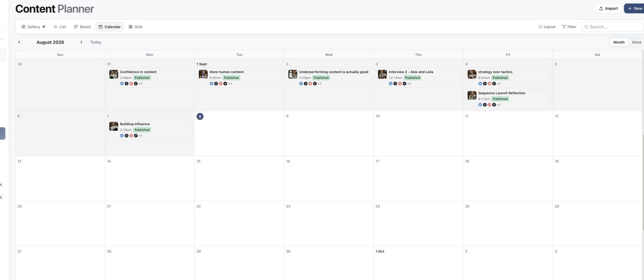
Task: Click Interview 2 - Alex and Leila title
Action: pos(411,72)
